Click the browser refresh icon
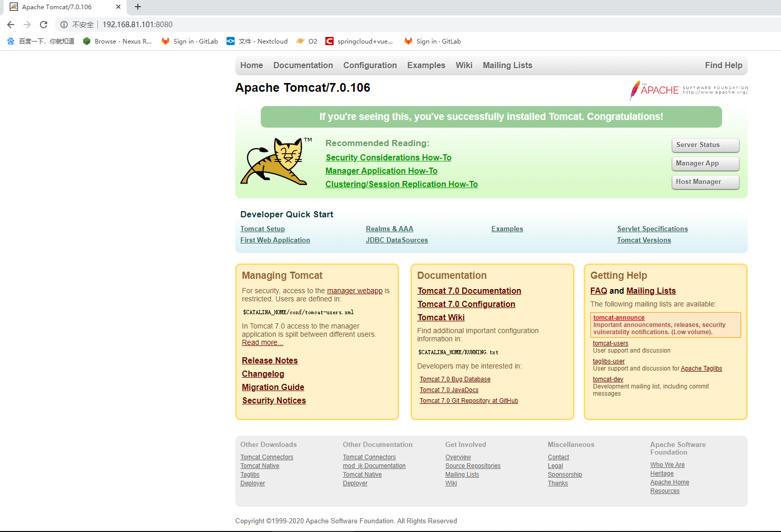Image resolution: width=781 pixels, height=532 pixels. [x=44, y=24]
